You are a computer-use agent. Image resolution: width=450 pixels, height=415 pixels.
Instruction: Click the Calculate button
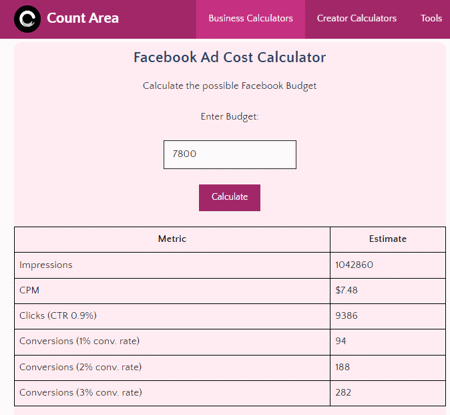pos(230,197)
